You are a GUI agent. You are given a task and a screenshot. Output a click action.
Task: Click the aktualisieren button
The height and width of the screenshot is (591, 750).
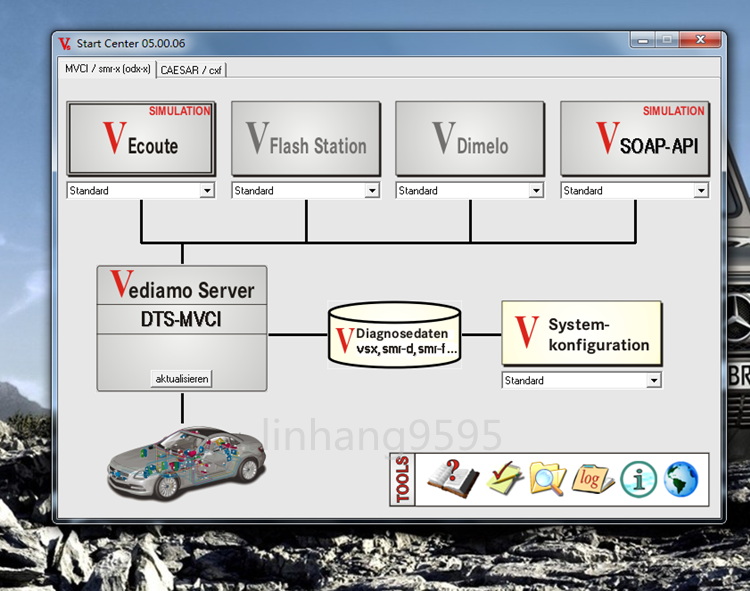tap(182, 379)
